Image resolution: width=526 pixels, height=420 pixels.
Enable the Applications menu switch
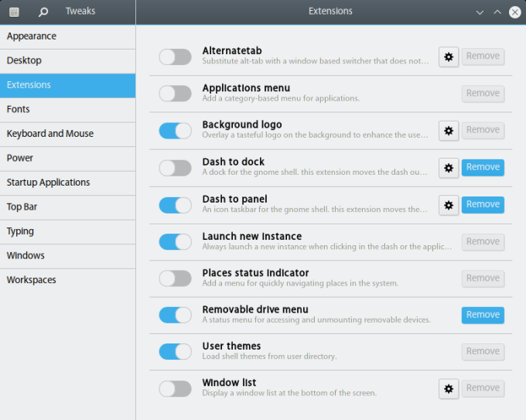point(175,94)
